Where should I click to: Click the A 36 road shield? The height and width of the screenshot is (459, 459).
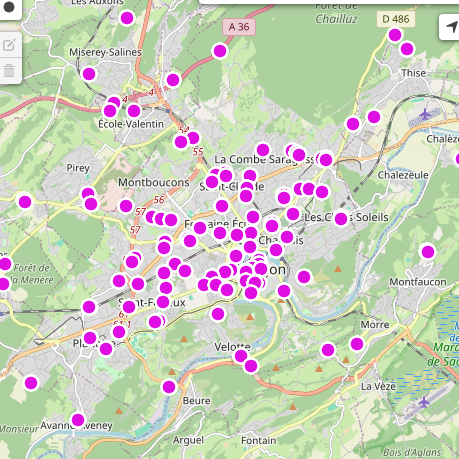pos(239,27)
